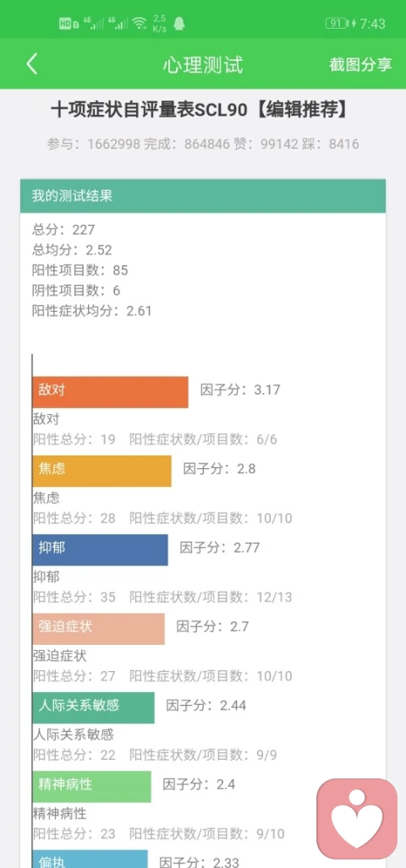Open the pink heart floating icon
Screen dimensions: 406x868
(357, 819)
